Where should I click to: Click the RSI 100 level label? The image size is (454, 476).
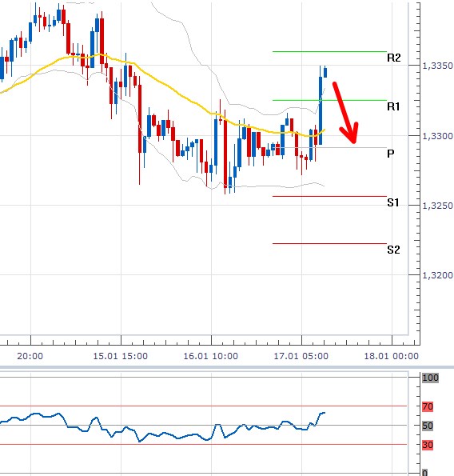point(430,378)
